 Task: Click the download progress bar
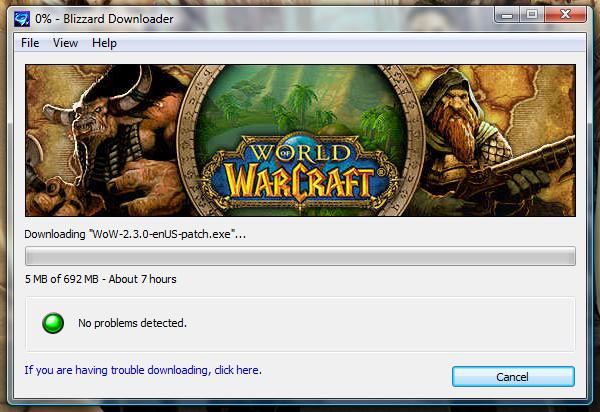300,256
